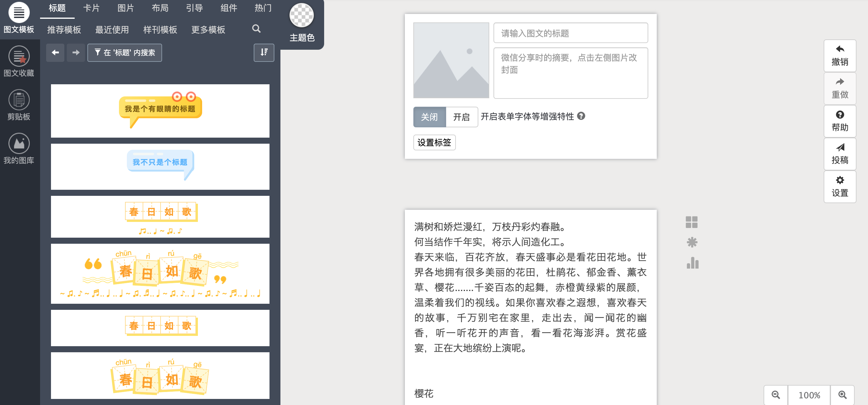The height and width of the screenshot is (405, 868).
Task: Open the 在 '标题' 内搜索 filter dropdown
Action: click(124, 52)
